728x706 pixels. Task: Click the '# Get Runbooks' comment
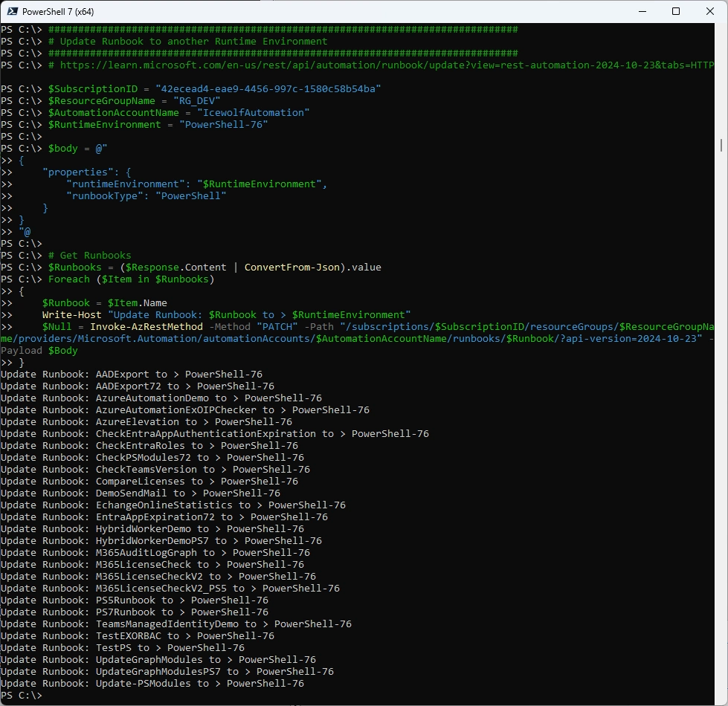90,256
